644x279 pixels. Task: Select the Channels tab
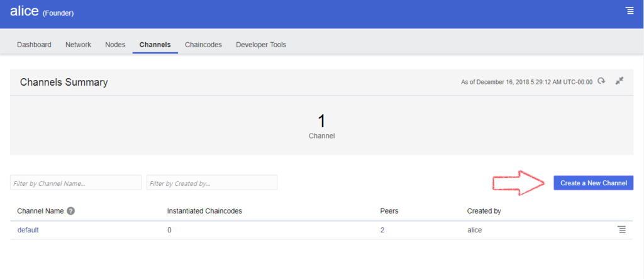pyautogui.click(x=155, y=45)
